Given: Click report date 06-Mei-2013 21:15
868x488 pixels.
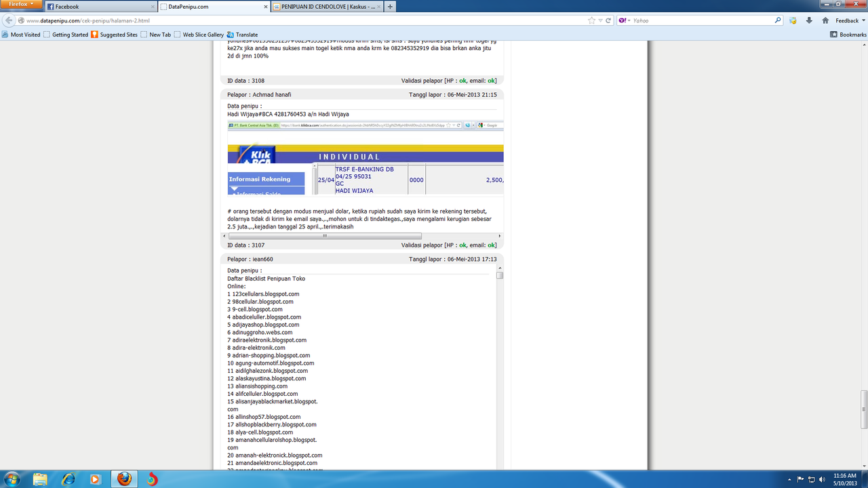Looking at the screenshot, I should pos(472,94).
